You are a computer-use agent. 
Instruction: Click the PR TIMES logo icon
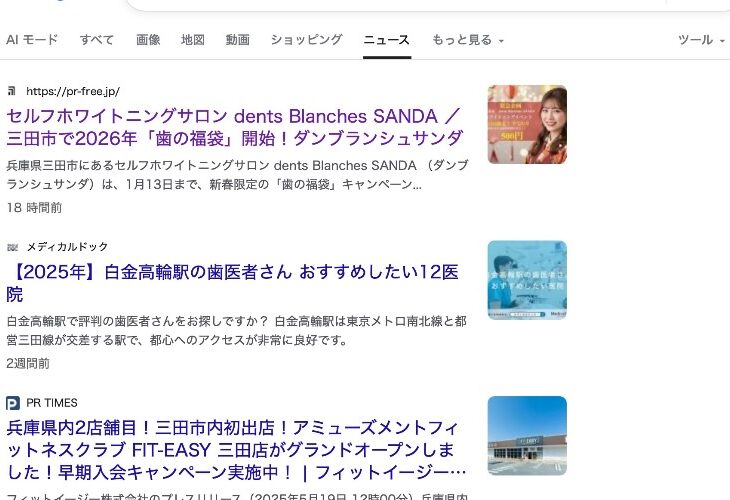[x=13, y=403]
